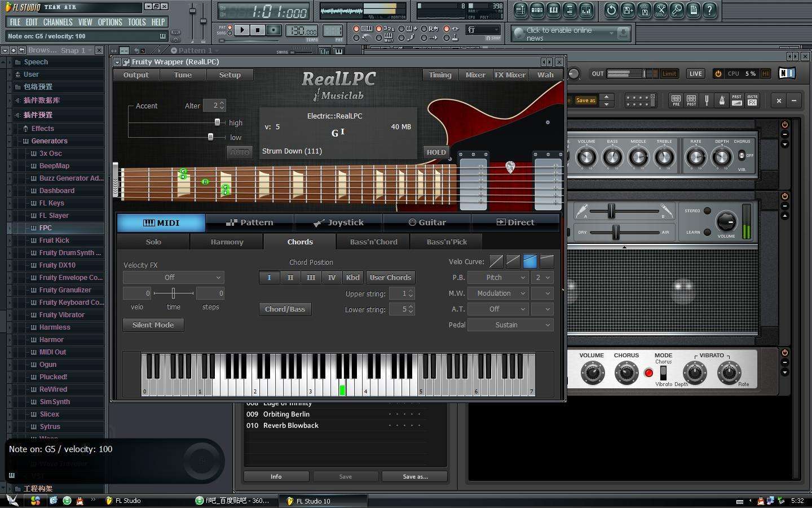812x508 pixels.
Task: Show the MSTR FX module
Action: coord(752,100)
